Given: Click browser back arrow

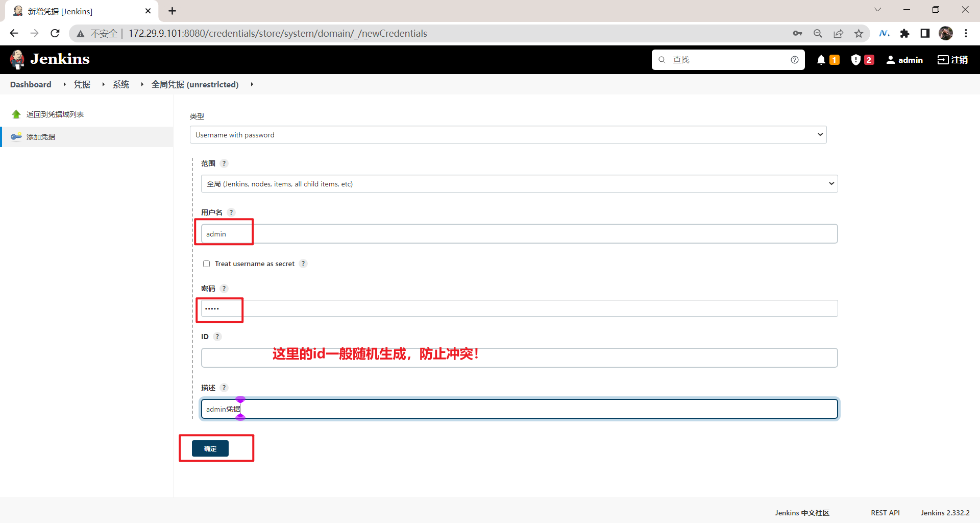Looking at the screenshot, I should click(14, 33).
